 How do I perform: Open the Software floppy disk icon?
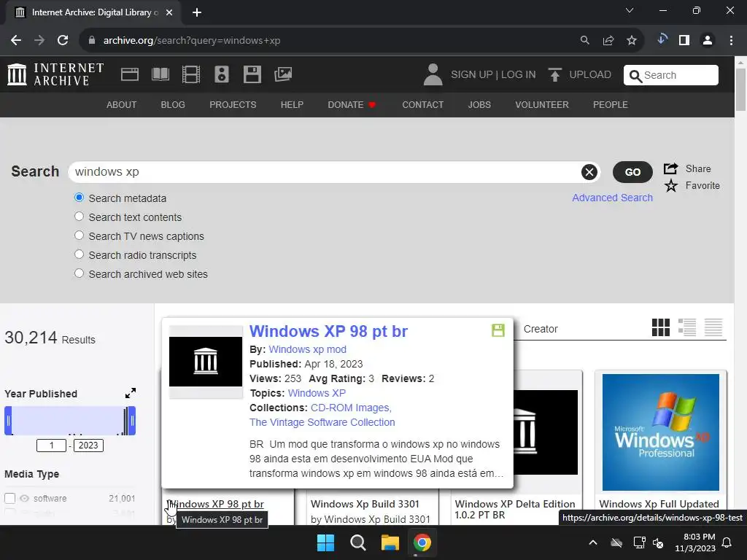coord(252,74)
